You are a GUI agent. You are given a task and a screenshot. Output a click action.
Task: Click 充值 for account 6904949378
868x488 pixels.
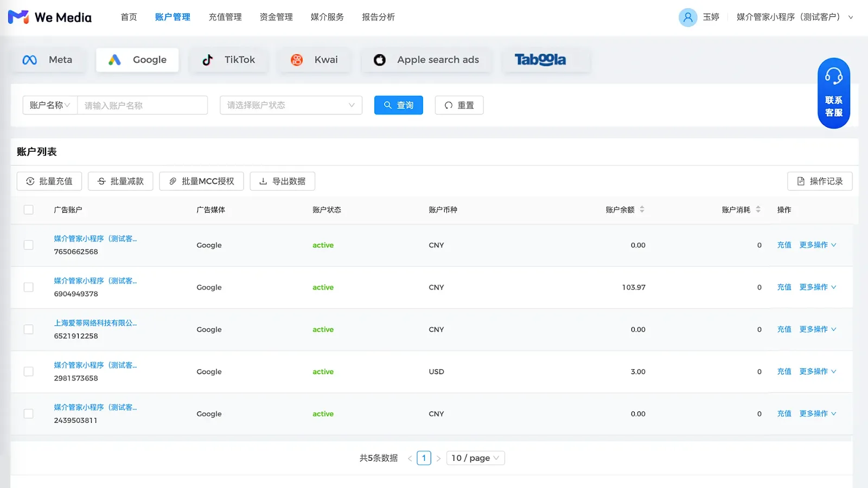pos(784,287)
